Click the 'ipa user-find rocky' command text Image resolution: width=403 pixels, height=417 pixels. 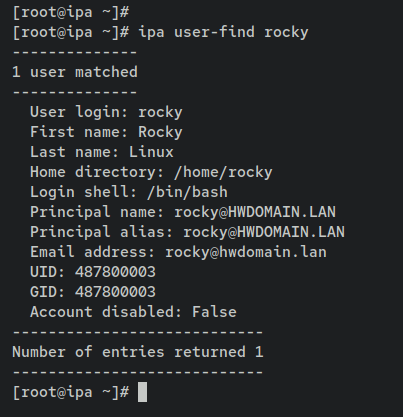coord(223,32)
